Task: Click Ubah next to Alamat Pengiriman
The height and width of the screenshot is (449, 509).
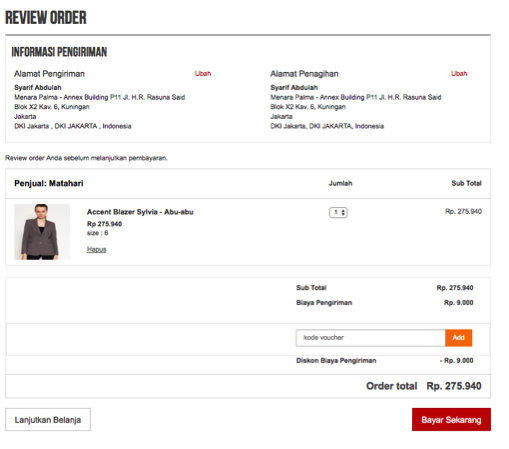Action: 203,73
